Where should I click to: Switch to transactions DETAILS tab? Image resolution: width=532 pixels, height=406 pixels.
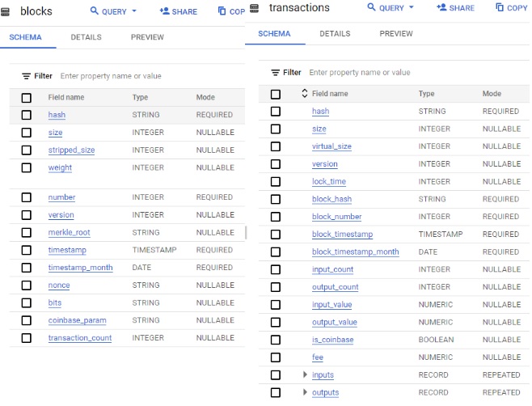335,34
